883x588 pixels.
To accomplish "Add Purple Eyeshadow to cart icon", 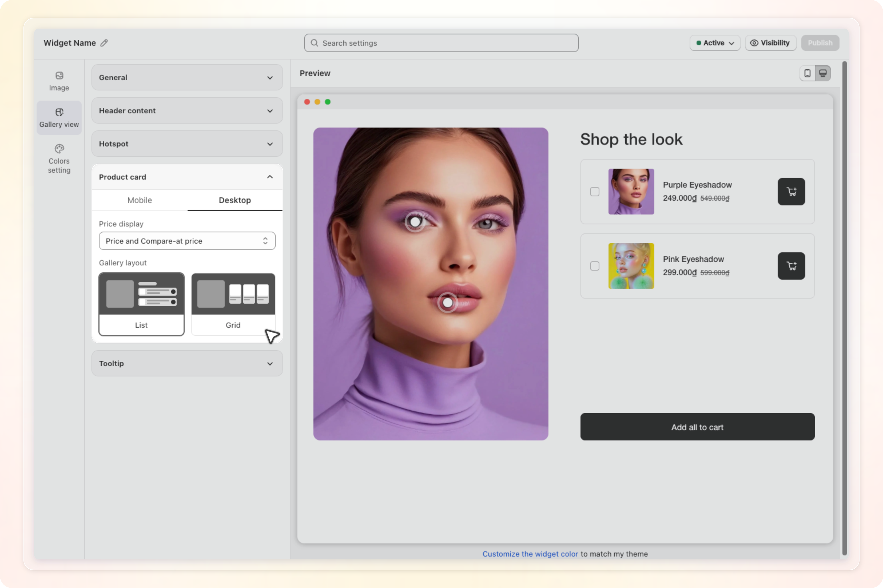I will [791, 192].
